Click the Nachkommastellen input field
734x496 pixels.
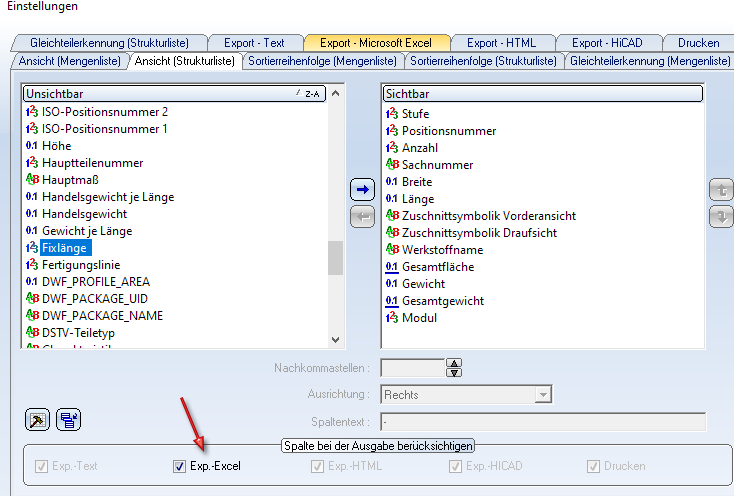tap(412, 368)
